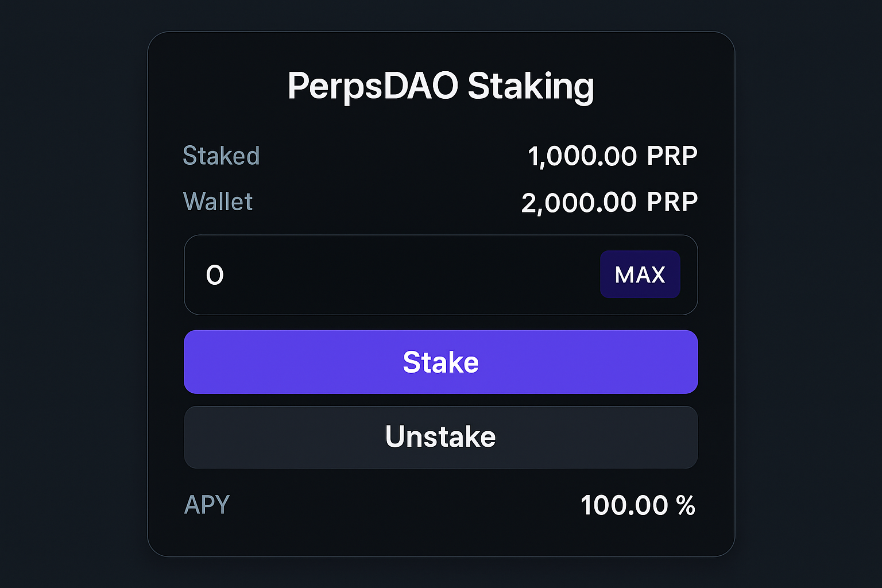Tap MAX to stake entire wallet balance

tap(640, 274)
